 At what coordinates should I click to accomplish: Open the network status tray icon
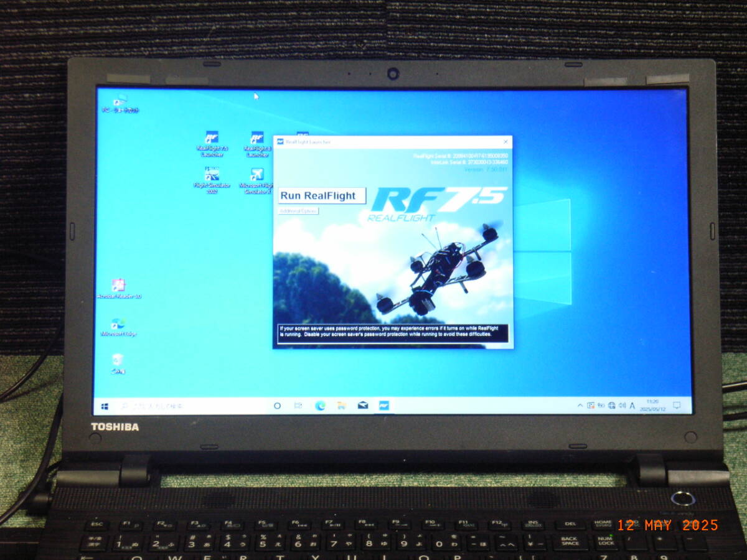click(x=612, y=406)
